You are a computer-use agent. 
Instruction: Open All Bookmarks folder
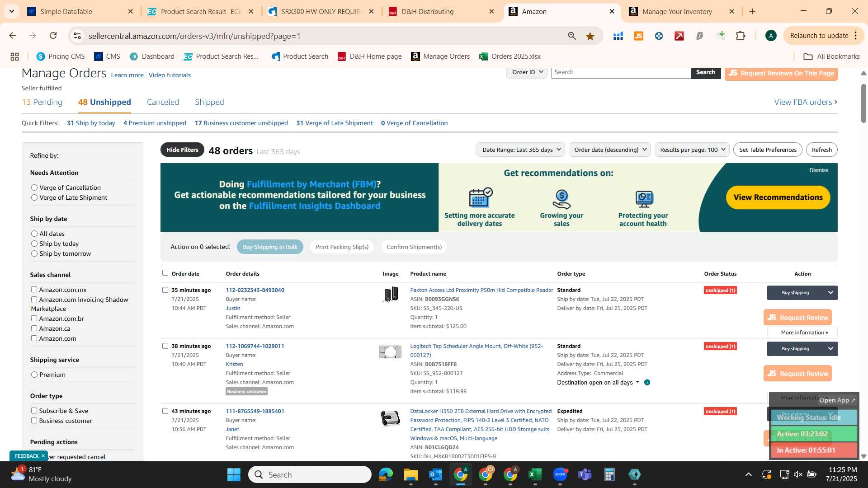click(831, 56)
